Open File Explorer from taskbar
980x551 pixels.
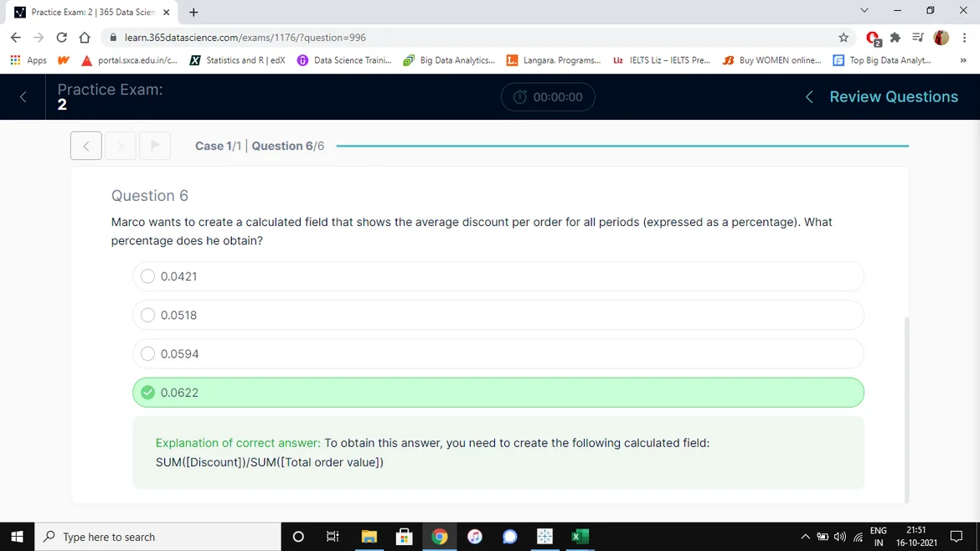[x=369, y=537]
